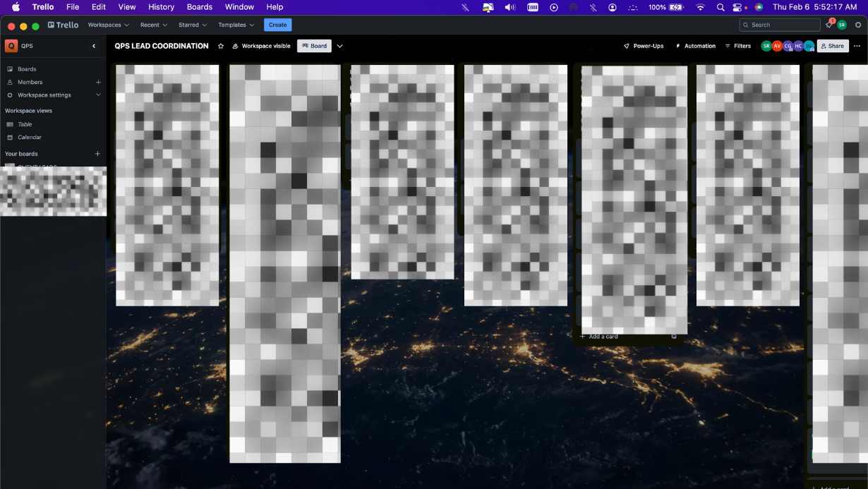
Task: Click the QPS workspace logo icon
Action: (11, 46)
